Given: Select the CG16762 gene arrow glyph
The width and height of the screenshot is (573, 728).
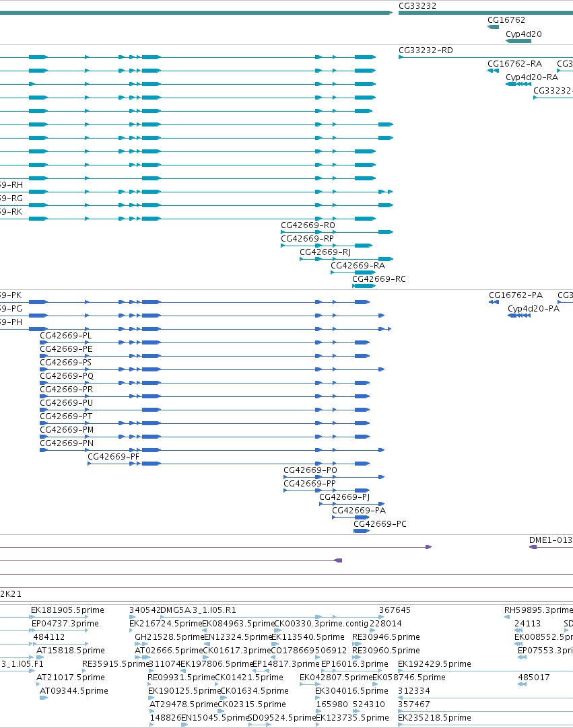Looking at the screenshot, I should pos(493,27).
